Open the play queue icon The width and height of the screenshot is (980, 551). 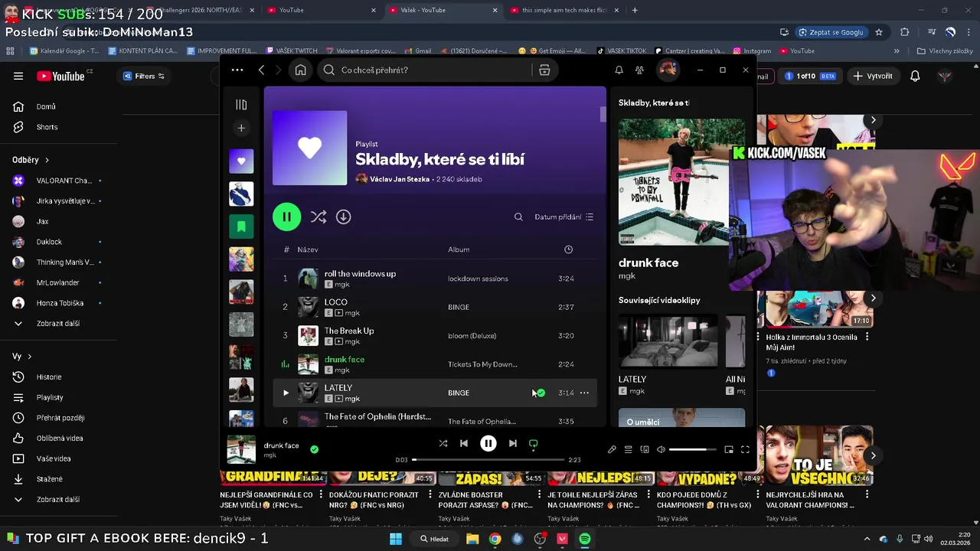pos(628,449)
